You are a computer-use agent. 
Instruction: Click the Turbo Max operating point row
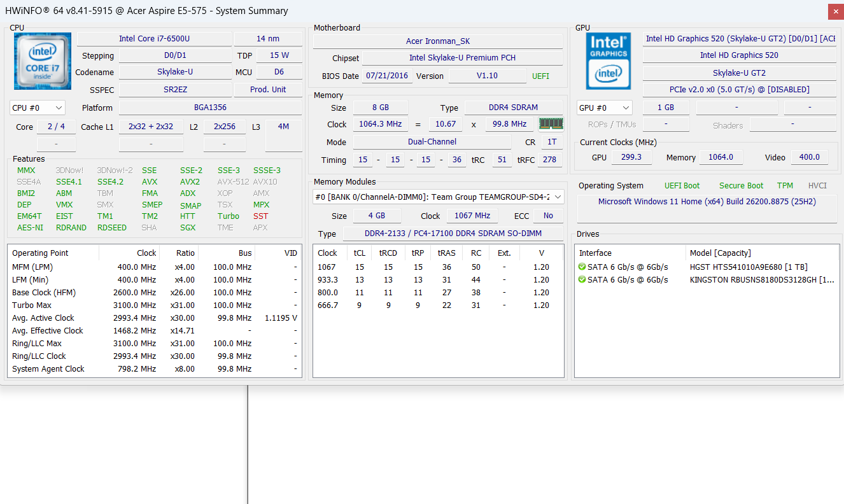coord(155,305)
